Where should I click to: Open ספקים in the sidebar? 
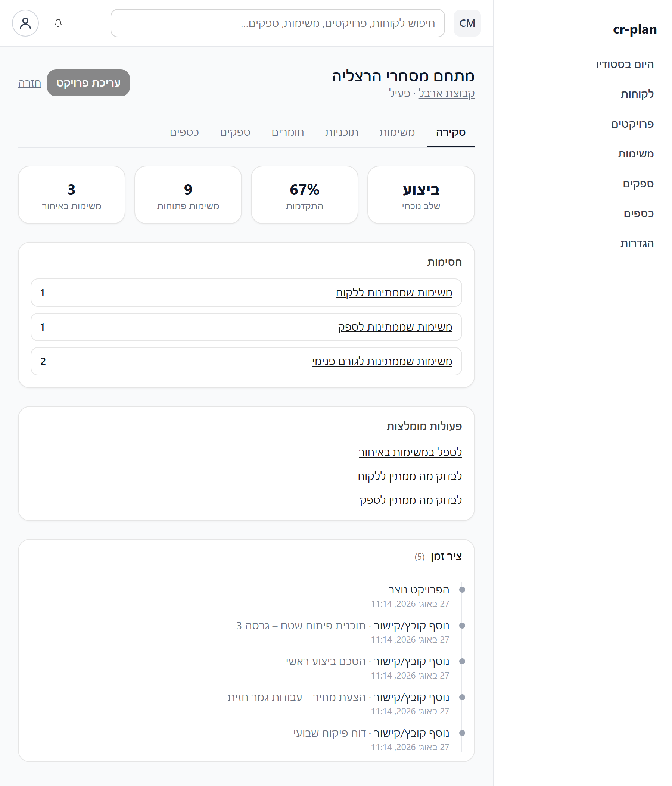click(638, 184)
